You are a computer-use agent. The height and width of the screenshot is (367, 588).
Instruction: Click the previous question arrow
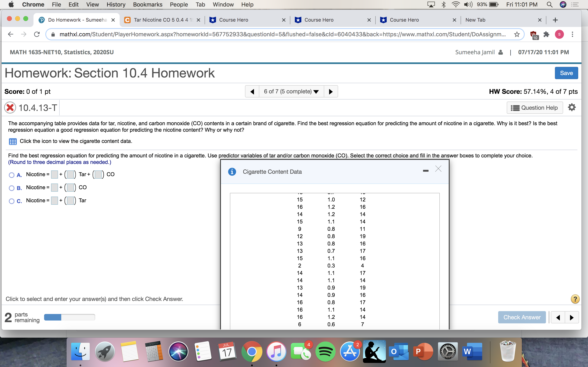point(252,91)
